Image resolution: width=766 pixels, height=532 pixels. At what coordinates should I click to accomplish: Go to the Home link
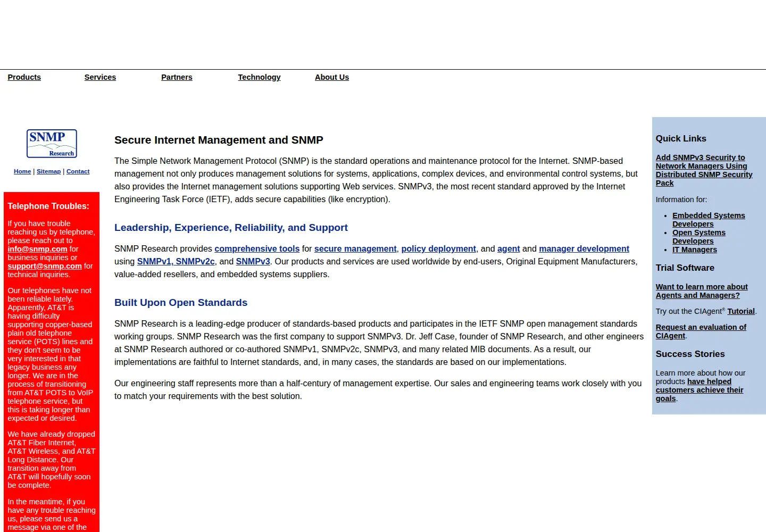(x=22, y=171)
